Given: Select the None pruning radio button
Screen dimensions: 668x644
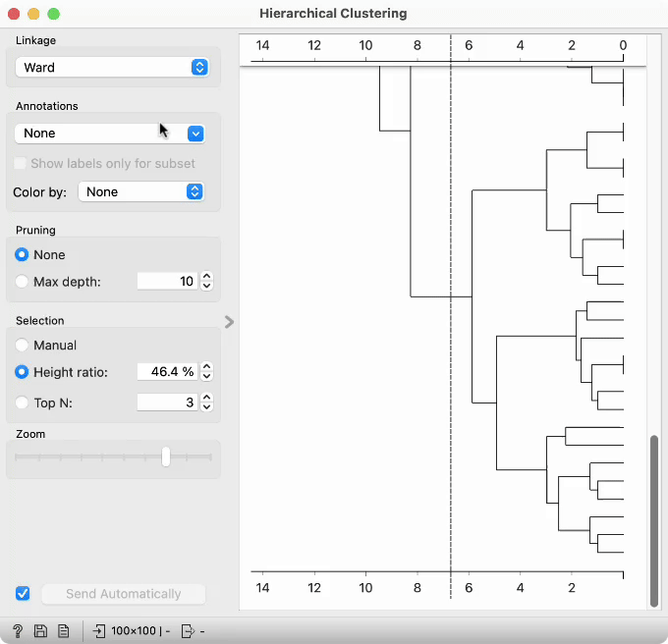Looking at the screenshot, I should pyautogui.click(x=22, y=254).
